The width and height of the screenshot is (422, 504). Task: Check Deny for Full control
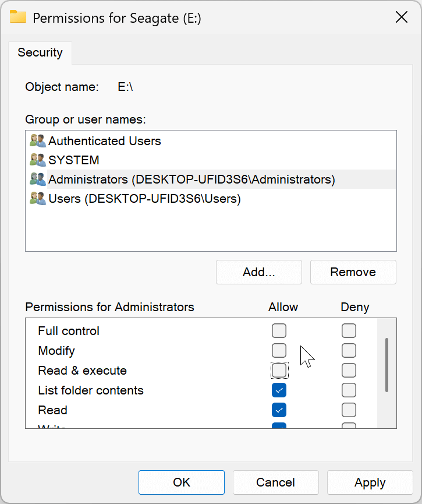349,331
